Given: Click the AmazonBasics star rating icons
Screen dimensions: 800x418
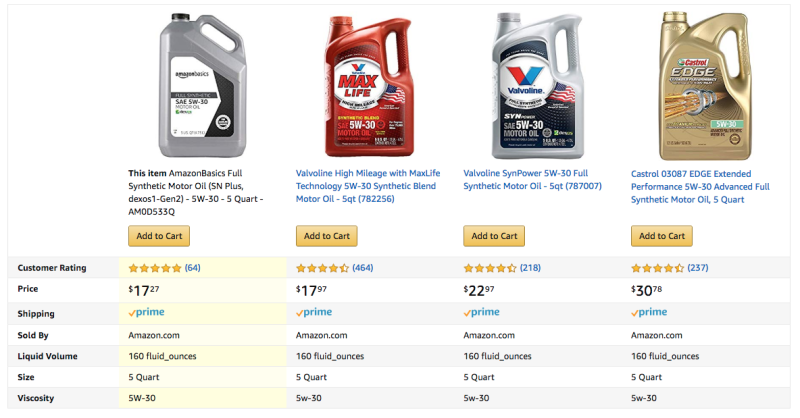Looking at the screenshot, I should 155,268.
